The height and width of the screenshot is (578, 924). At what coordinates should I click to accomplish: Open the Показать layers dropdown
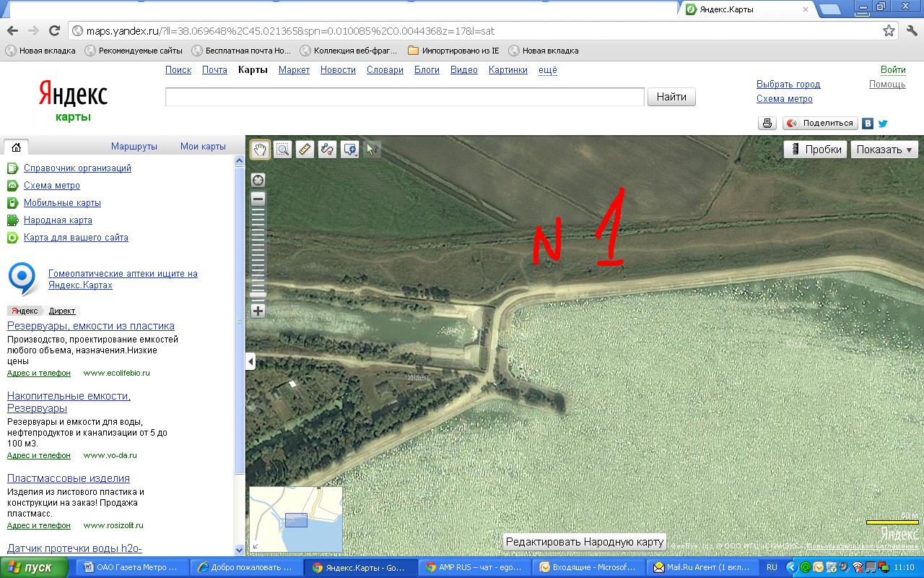tap(884, 150)
